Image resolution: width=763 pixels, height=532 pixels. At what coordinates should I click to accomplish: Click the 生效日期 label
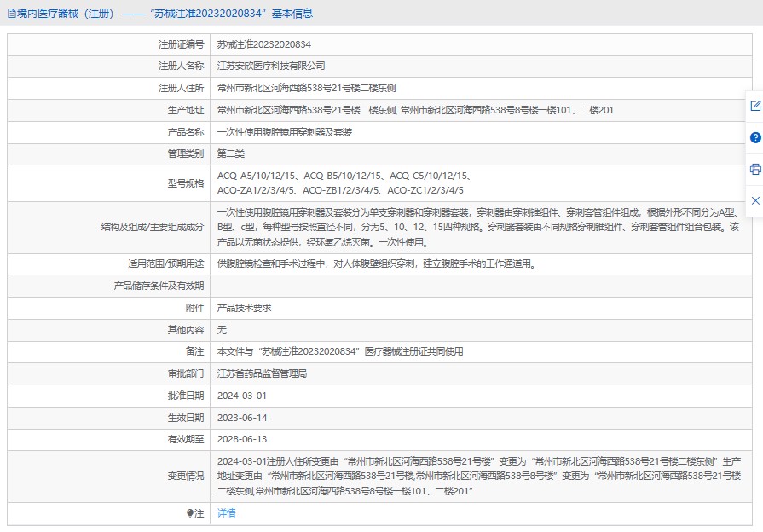pyautogui.click(x=186, y=418)
